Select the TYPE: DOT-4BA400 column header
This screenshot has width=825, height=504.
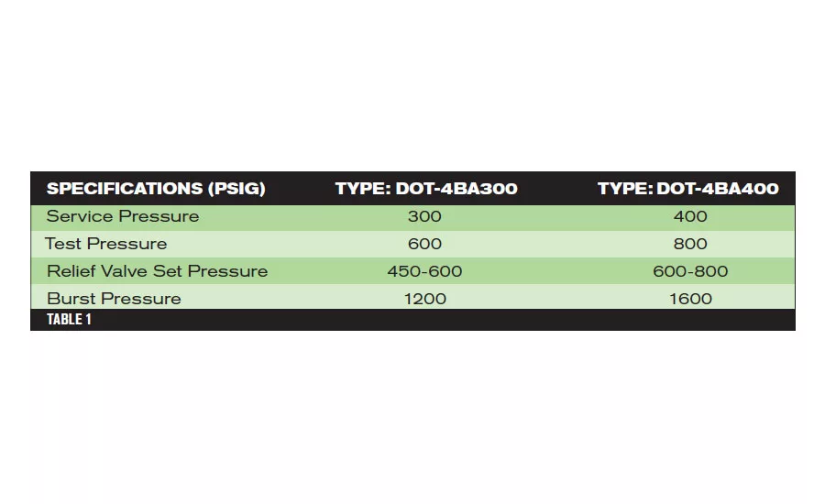(x=688, y=189)
